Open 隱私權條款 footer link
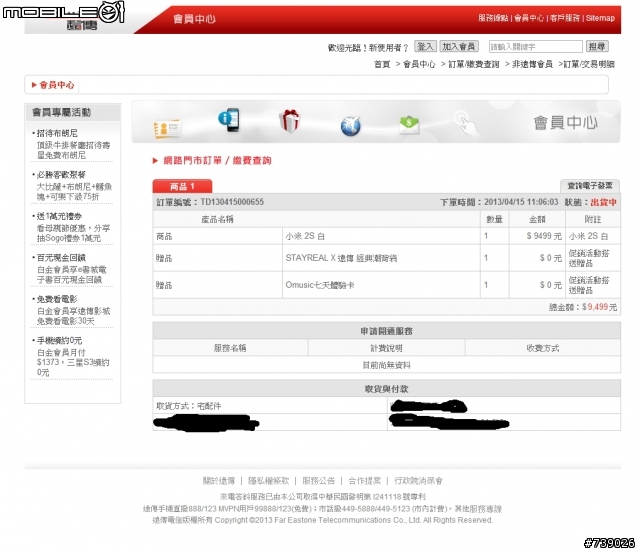The image size is (640, 551). click(269, 481)
